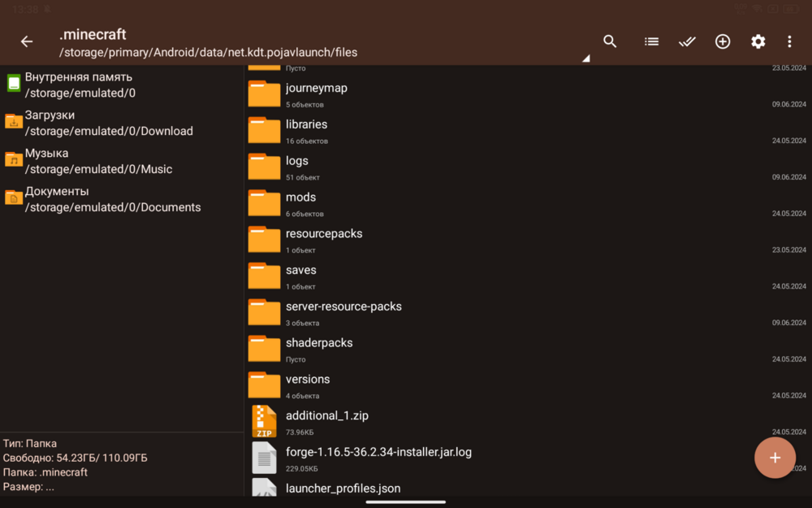
Task: Select the additional_1.zip archive icon
Action: pos(264,421)
